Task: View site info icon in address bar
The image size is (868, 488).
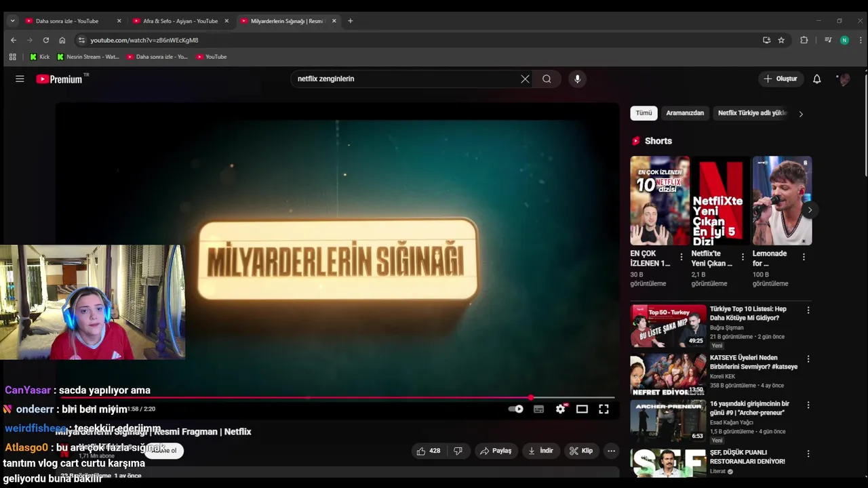Action: pos(81,40)
